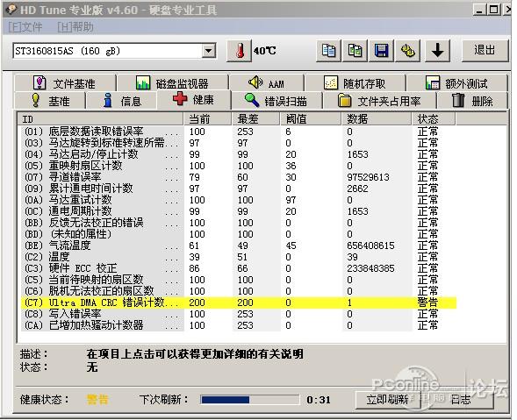Click the 656408615 data value

(x=370, y=246)
